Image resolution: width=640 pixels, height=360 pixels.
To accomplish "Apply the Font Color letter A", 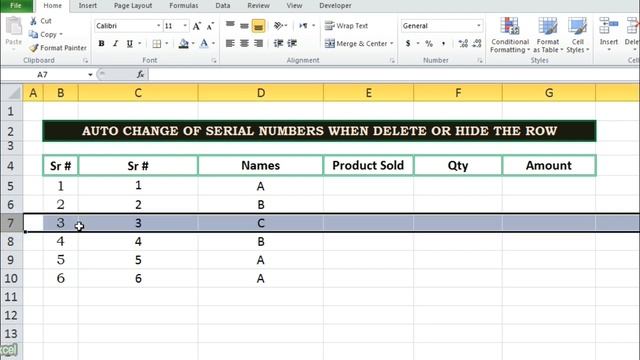I will coord(204,43).
